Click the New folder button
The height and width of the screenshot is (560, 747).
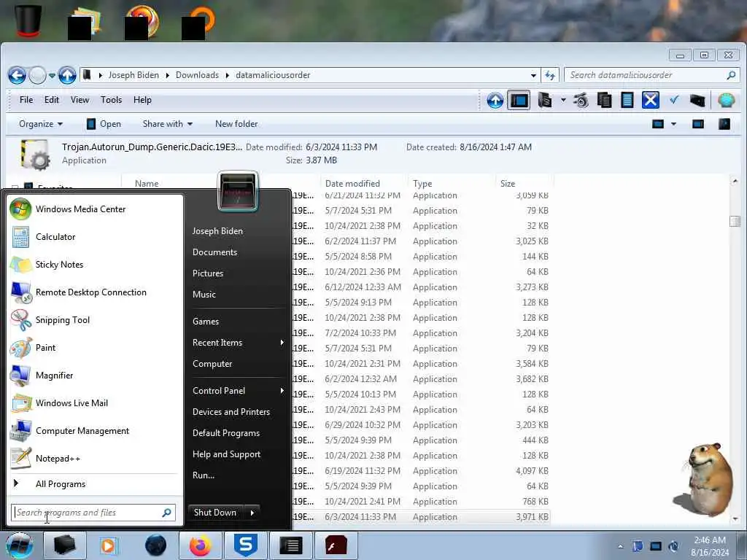[236, 124]
